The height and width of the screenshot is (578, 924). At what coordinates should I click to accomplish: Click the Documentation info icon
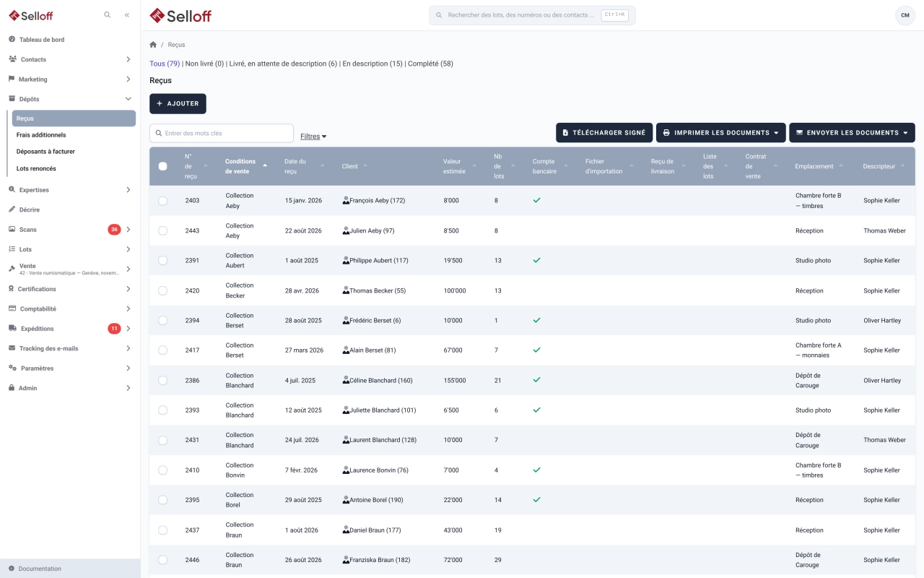click(12, 569)
